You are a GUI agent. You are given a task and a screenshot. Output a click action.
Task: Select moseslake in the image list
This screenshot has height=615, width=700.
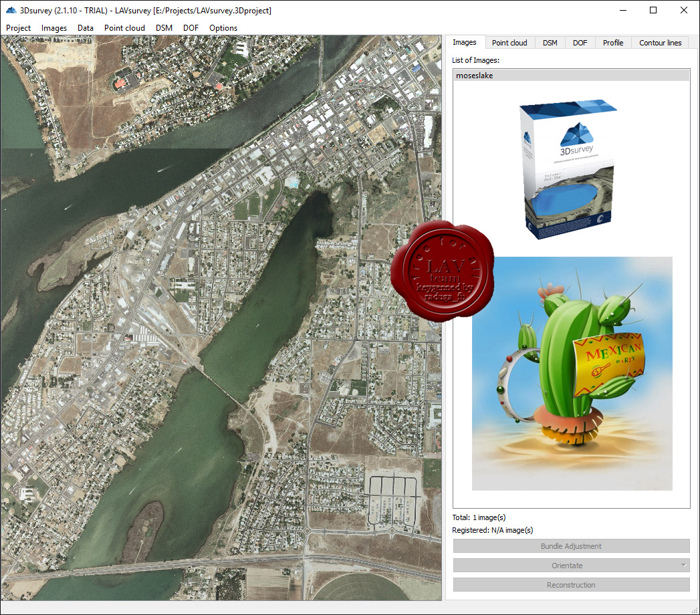(x=572, y=76)
